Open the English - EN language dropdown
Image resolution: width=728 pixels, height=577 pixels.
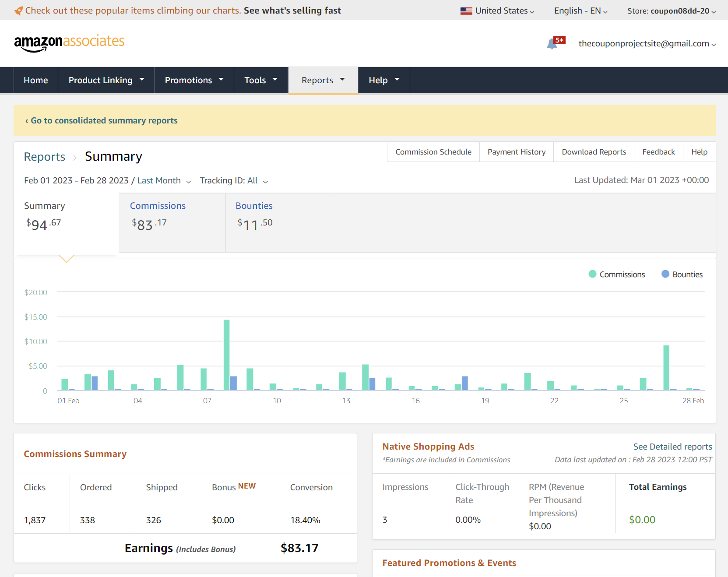tap(580, 11)
